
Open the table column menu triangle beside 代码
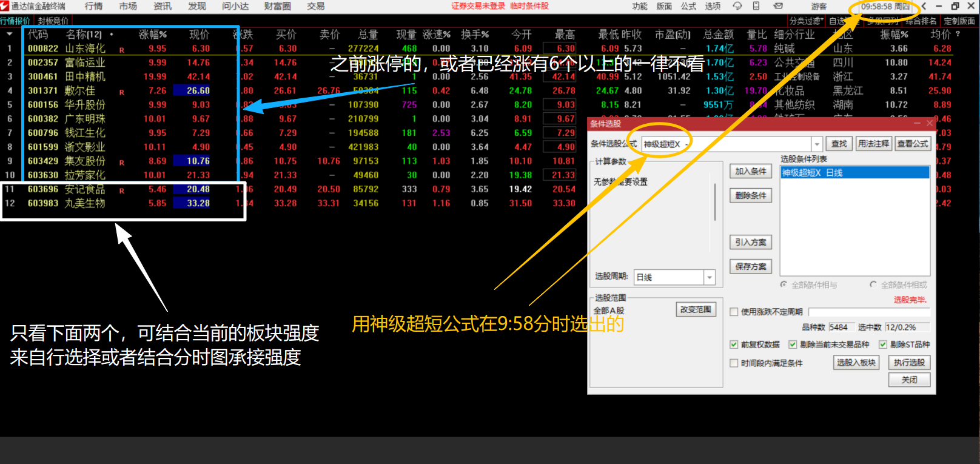[10, 34]
